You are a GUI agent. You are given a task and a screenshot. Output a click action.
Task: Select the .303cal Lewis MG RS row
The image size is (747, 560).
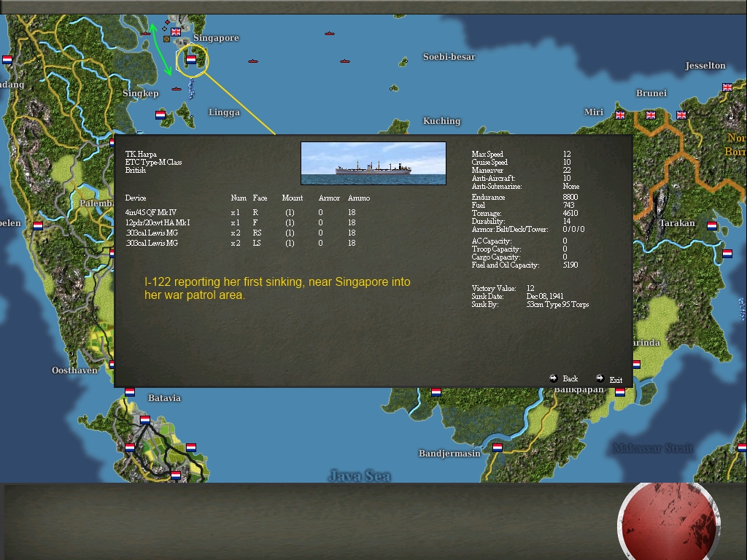pyautogui.click(x=241, y=233)
